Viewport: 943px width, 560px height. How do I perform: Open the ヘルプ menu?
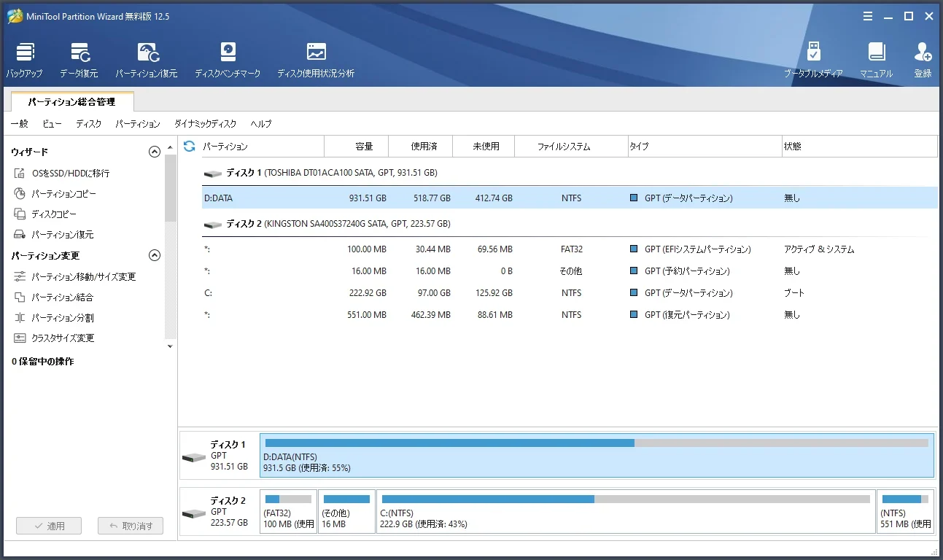point(261,124)
